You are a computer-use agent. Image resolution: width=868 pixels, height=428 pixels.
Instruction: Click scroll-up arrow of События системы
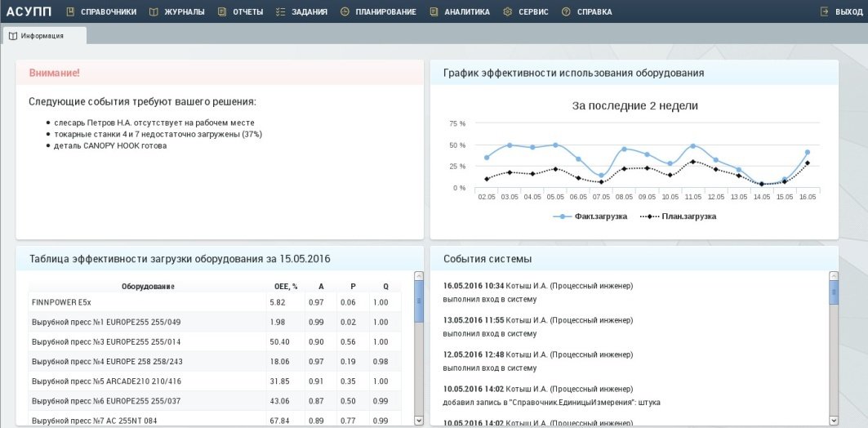835,276
